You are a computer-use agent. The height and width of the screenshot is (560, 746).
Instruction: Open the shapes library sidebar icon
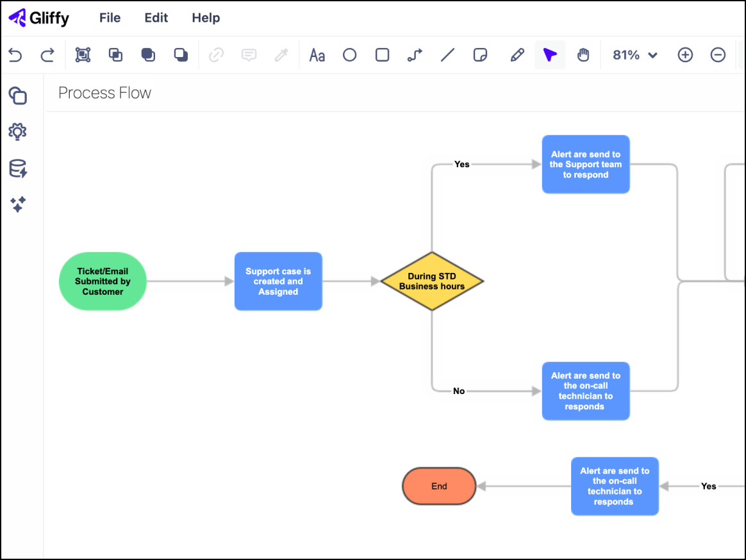pyautogui.click(x=17, y=95)
